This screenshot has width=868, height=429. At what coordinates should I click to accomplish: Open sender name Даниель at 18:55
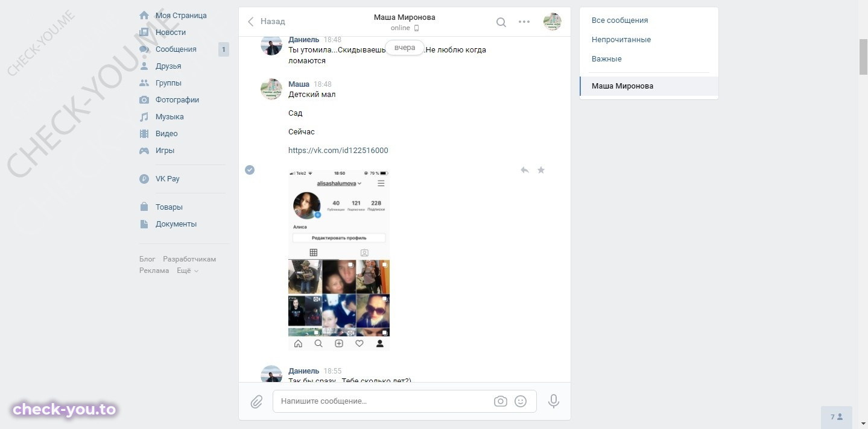pos(303,371)
